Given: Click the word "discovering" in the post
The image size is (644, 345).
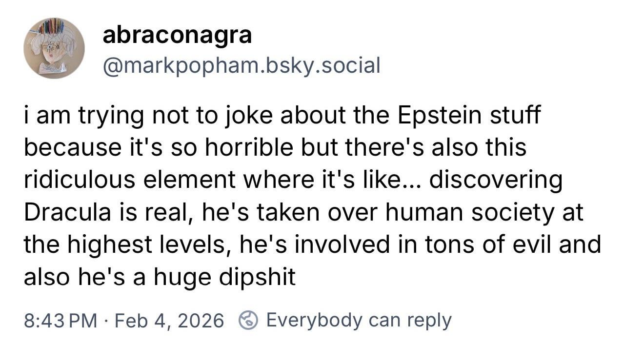Looking at the screenshot, I should 496,180.
